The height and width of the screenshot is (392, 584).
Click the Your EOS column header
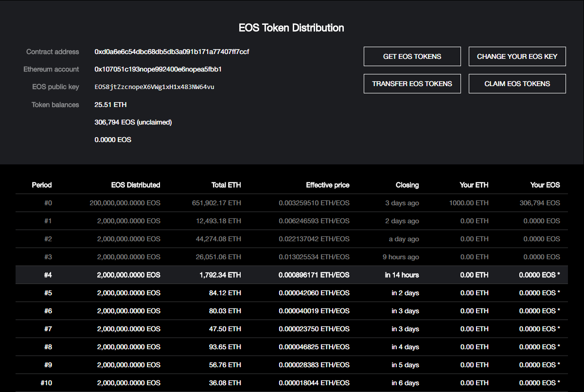pos(545,185)
